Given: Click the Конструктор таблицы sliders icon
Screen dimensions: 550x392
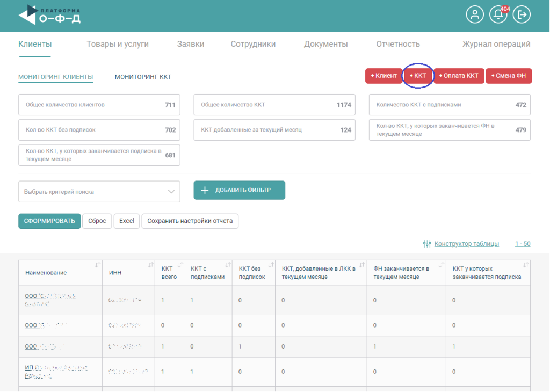Looking at the screenshot, I should click(x=427, y=244).
